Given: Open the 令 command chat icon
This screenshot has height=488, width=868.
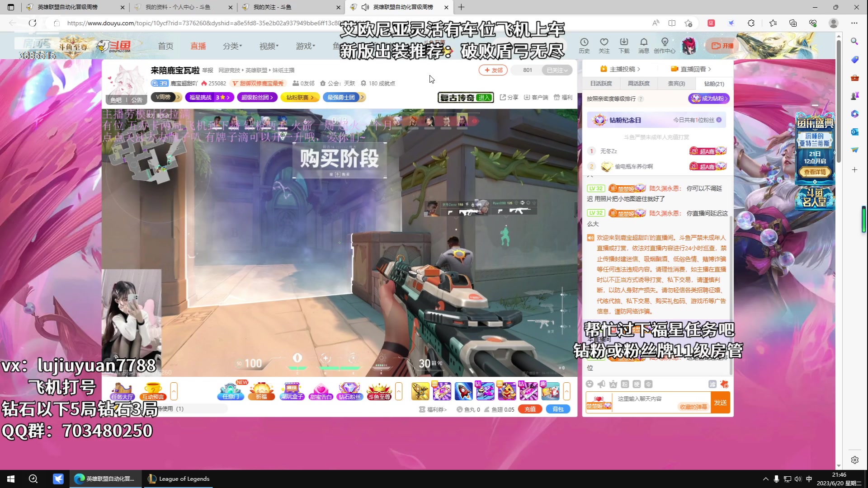Looking at the screenshot, I should coord(648,384).
